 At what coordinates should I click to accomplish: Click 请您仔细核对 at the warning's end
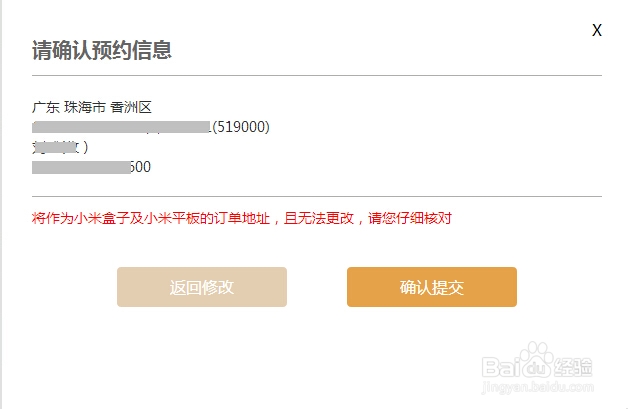410,218
